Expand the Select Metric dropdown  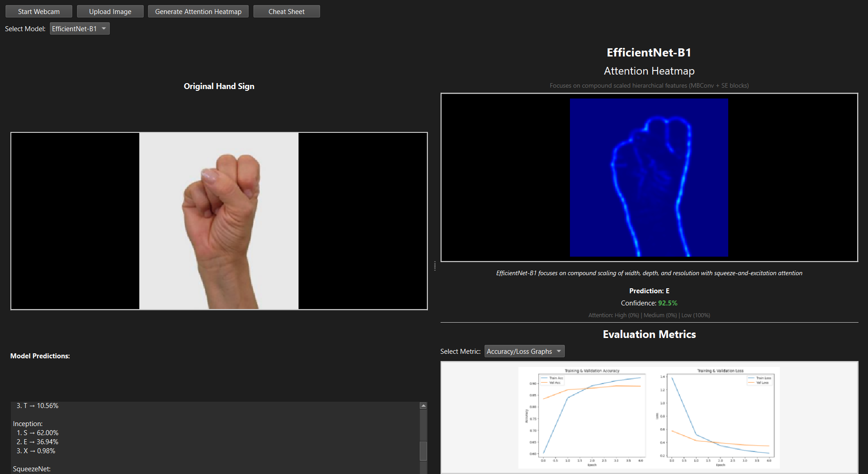point(524,352)
